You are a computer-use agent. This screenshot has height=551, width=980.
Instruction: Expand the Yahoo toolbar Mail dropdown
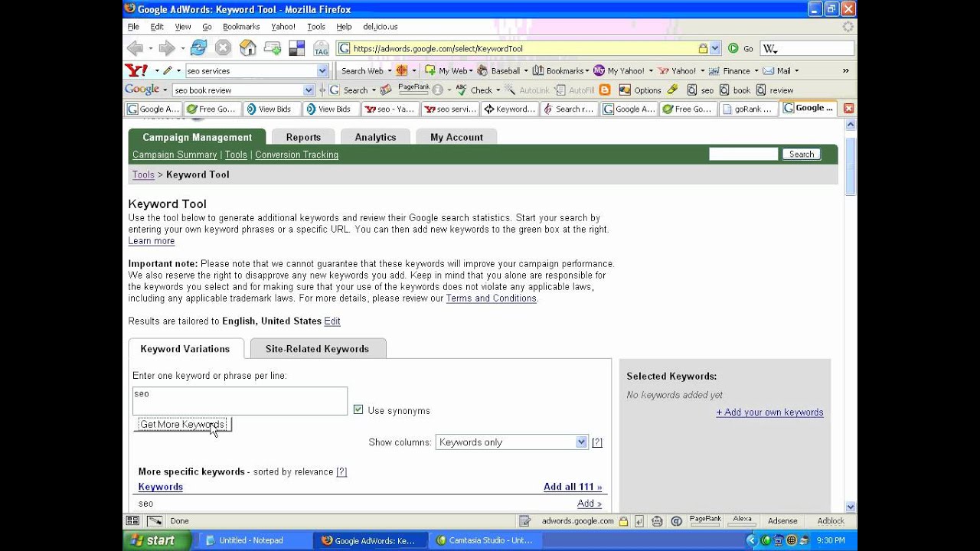796,70
